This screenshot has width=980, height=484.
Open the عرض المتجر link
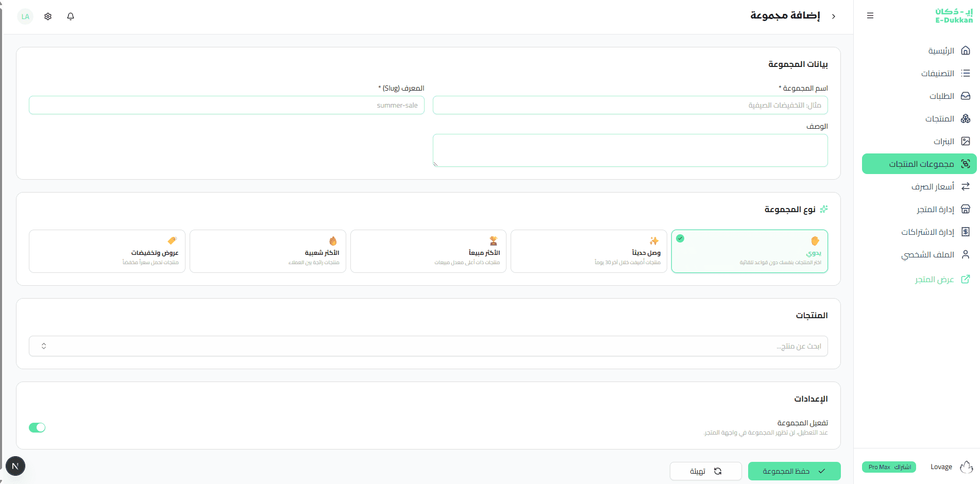click(x=919, y=279)
